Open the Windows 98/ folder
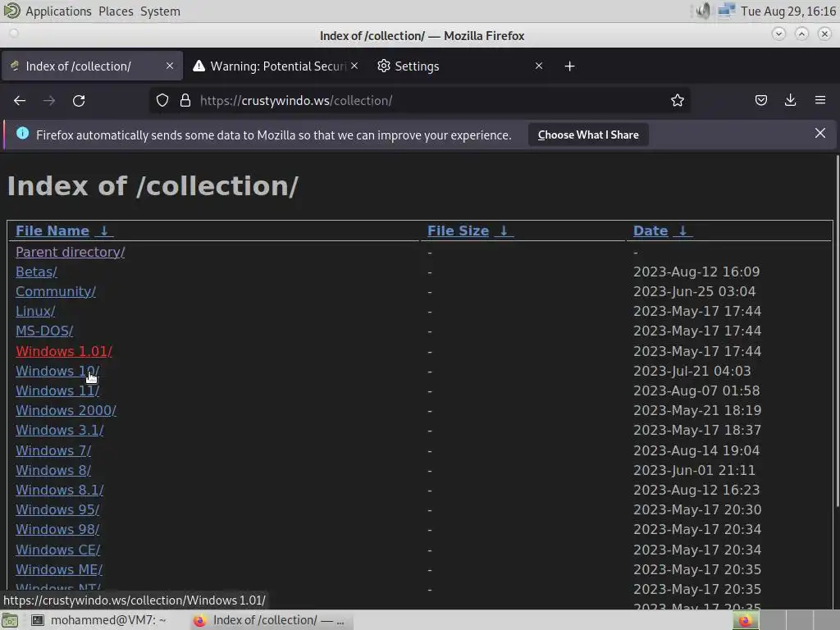 point(57,530)
